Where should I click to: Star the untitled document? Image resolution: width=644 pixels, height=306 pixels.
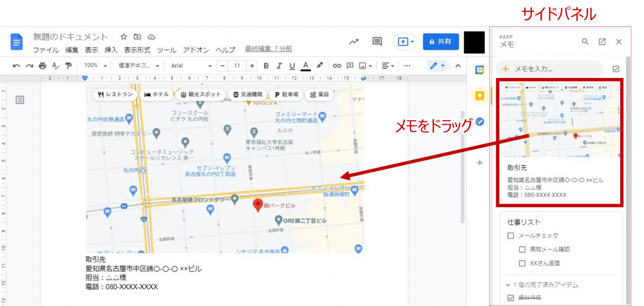coord(124,37)
